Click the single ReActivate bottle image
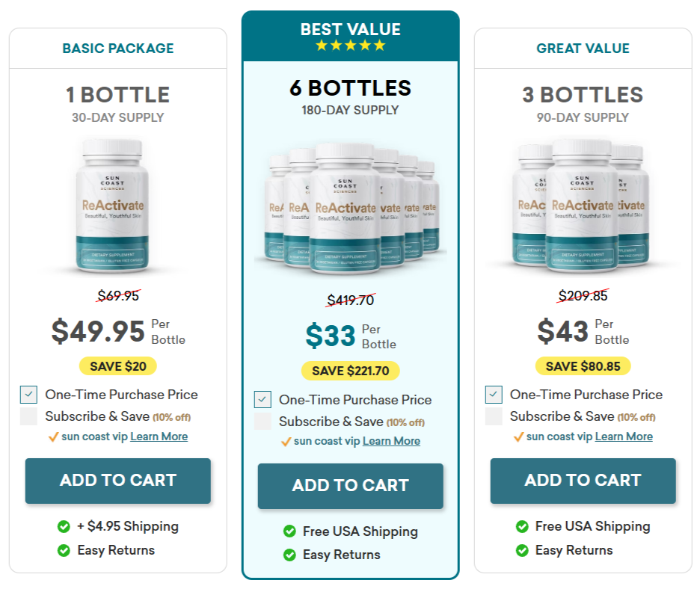Viewport: 700px width, 589px height. click(114, 206)
